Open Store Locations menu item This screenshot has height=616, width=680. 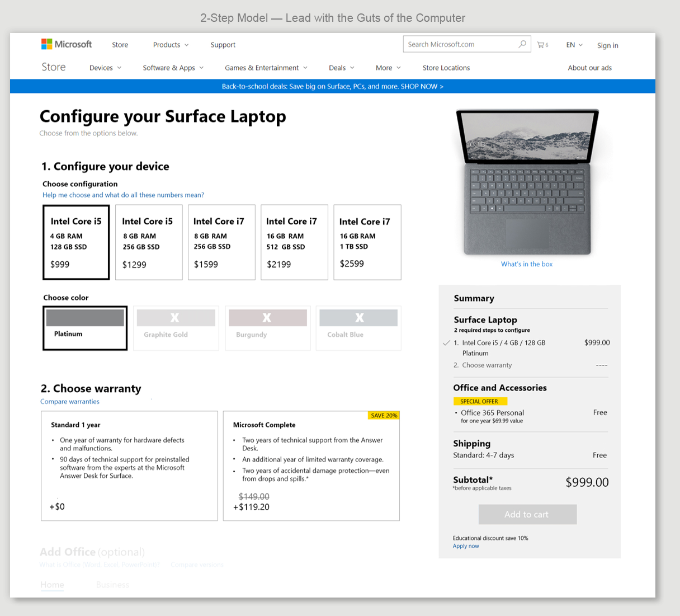446,68
